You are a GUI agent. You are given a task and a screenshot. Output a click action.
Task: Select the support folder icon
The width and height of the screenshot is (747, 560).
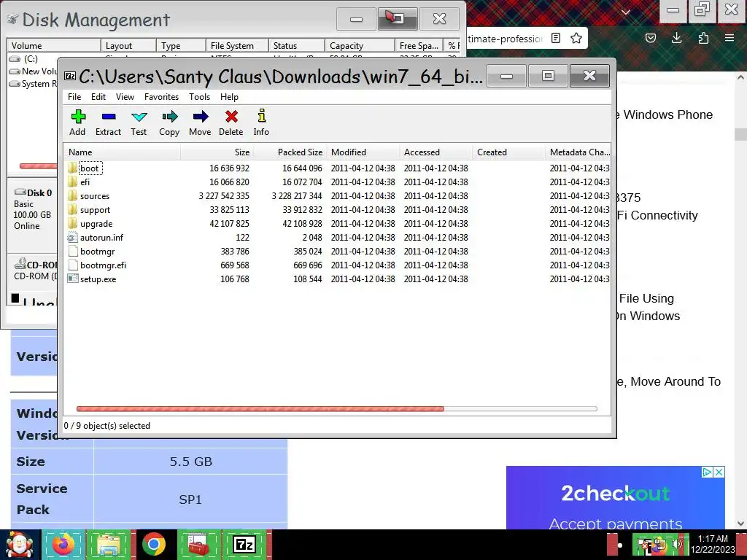point(72,209)
